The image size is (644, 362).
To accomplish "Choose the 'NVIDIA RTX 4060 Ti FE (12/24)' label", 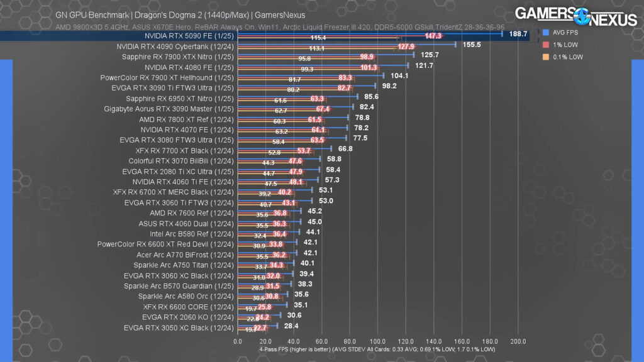I will [183, 182].
